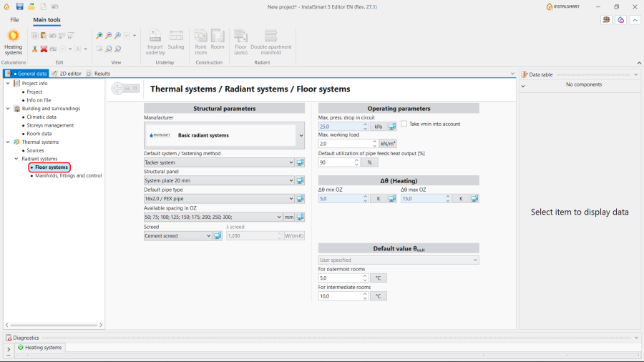Screen dimensions: 644x362
Task: Click monitor icon next to System plate 20 mm
Action: [x=301, y=180]
